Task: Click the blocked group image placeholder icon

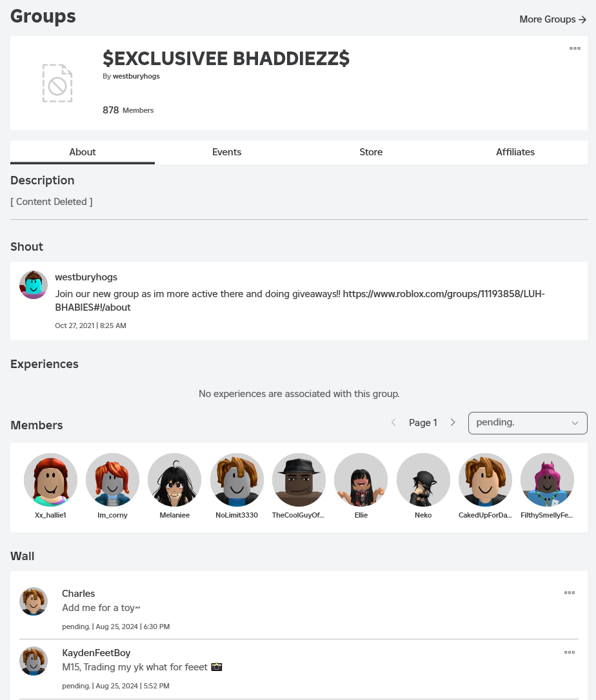Action: point(57,83)
